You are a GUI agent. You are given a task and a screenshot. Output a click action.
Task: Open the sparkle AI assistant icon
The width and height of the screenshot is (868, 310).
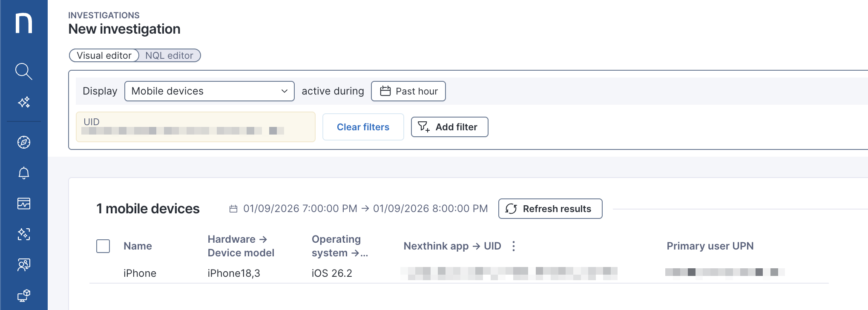tap(24, 102)
